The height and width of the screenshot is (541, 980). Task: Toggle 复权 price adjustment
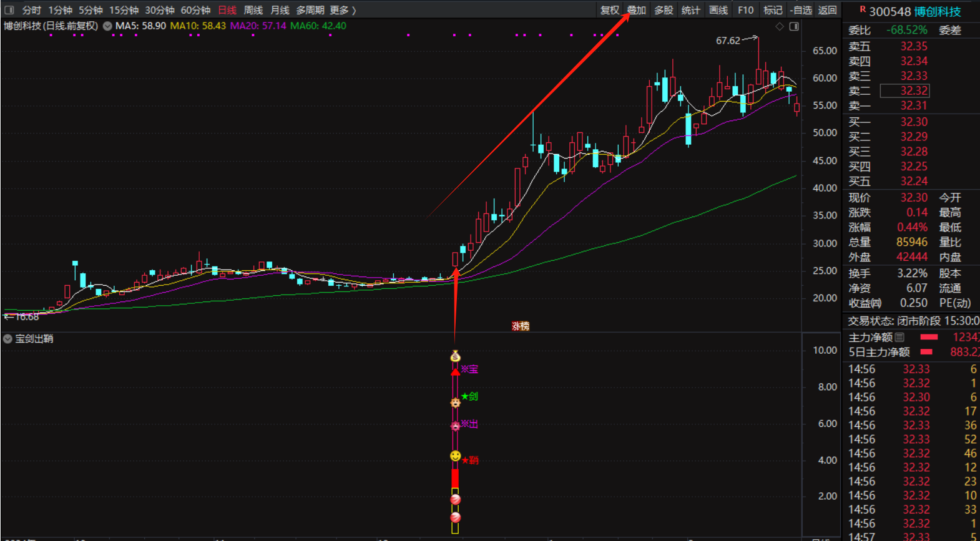pos(609,10)
